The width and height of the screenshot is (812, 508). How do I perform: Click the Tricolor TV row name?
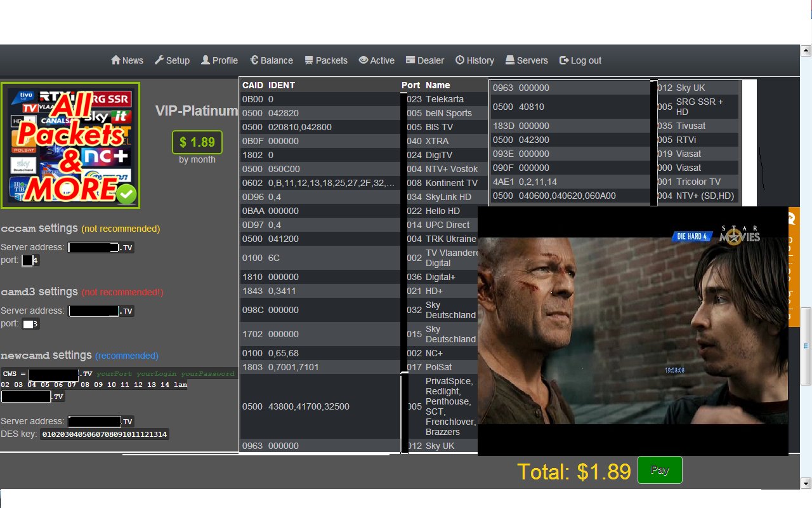(x=698, y=182)
